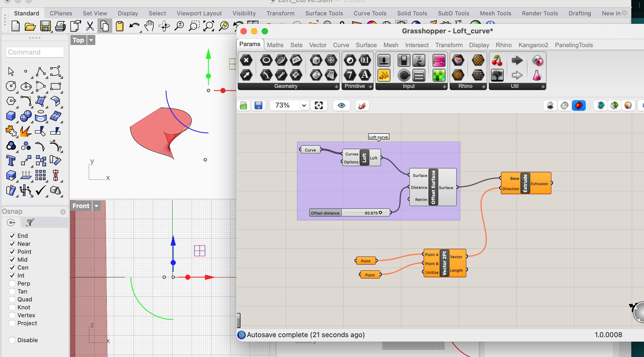Select the Box solid tool
This screenshot has height=357, width=644.
coord(11,116)
